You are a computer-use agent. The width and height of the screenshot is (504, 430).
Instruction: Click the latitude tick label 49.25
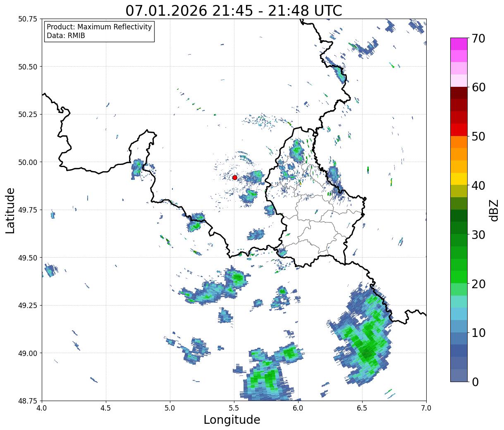pos(28,306)
